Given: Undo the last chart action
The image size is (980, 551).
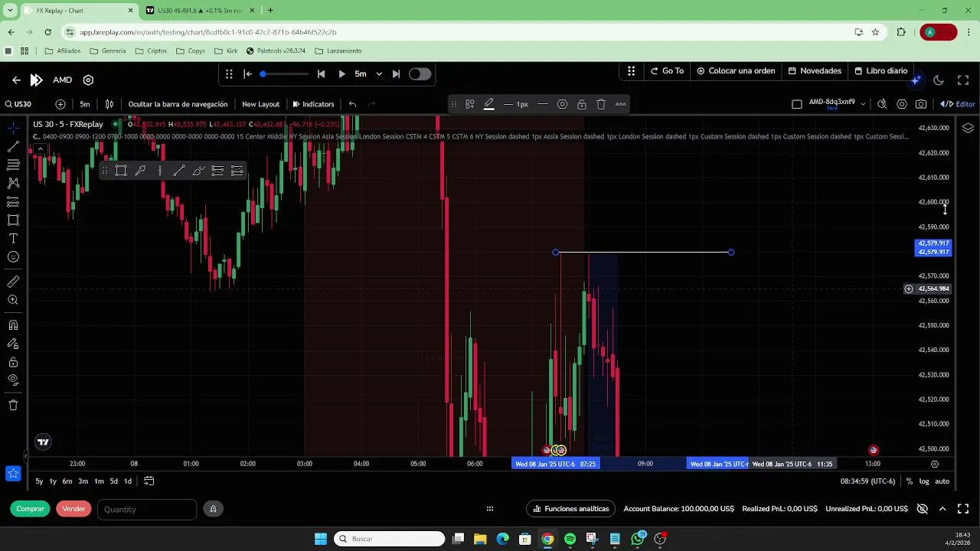Looking at the screenshot, I should [352, 104].
